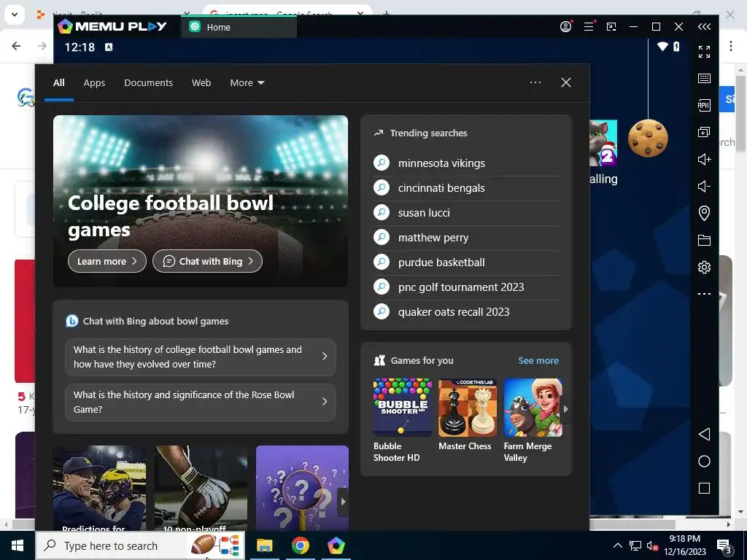The width and height of the screenshot is (747, 560).
Task: Open Farm Merge Valley game thumbnail
Action: [x=533, y=408]
